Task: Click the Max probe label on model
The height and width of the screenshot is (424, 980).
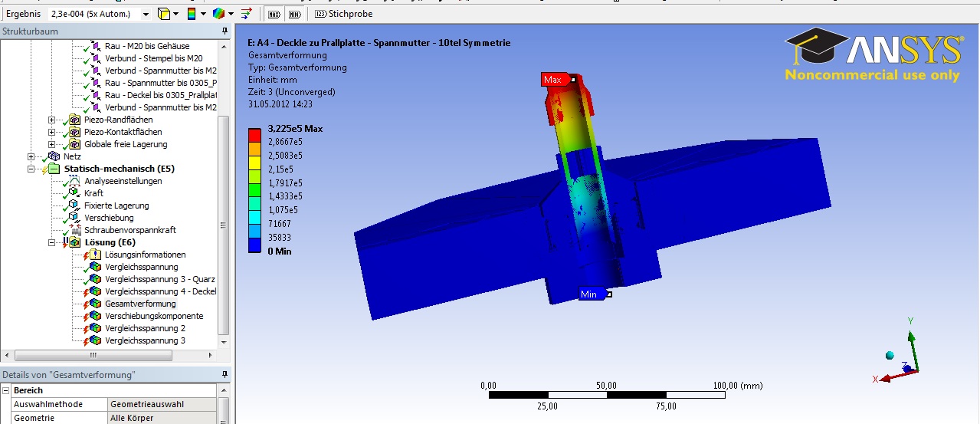Action: pyautogui.click(x=554, y=80)
